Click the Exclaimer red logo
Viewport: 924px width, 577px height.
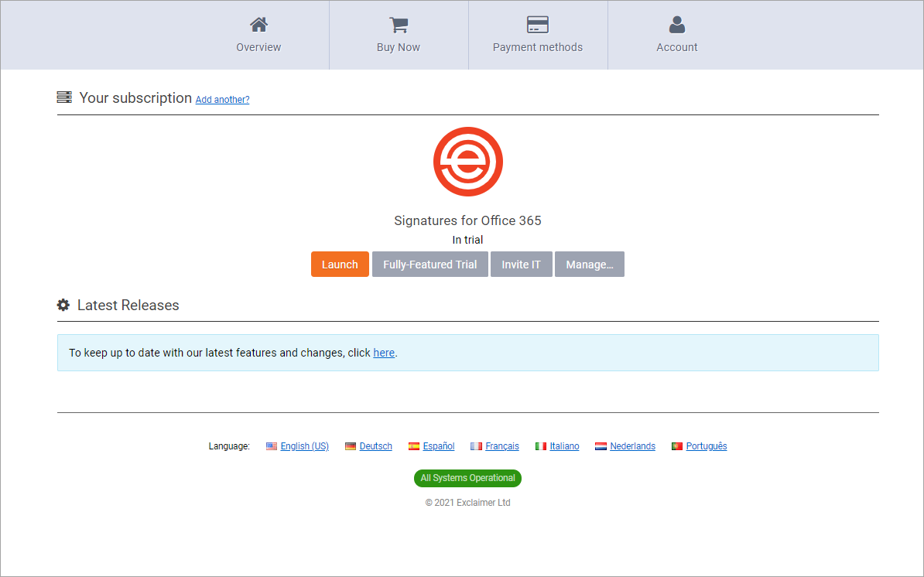467,162
